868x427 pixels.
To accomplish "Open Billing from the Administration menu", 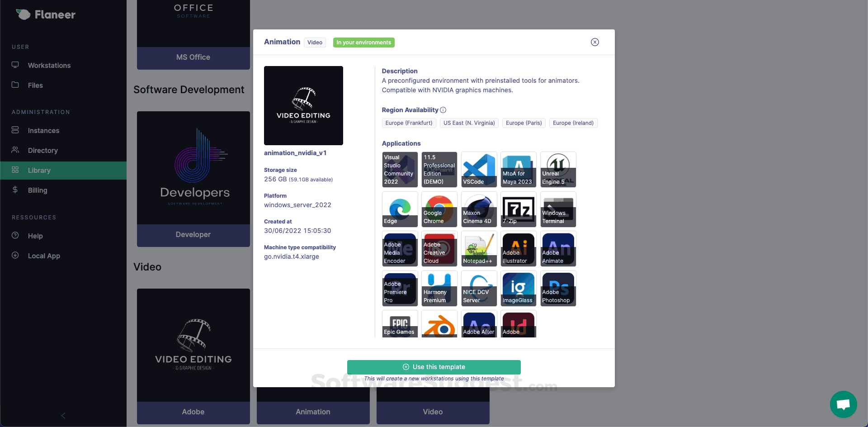I will click(x=38, y=190).
